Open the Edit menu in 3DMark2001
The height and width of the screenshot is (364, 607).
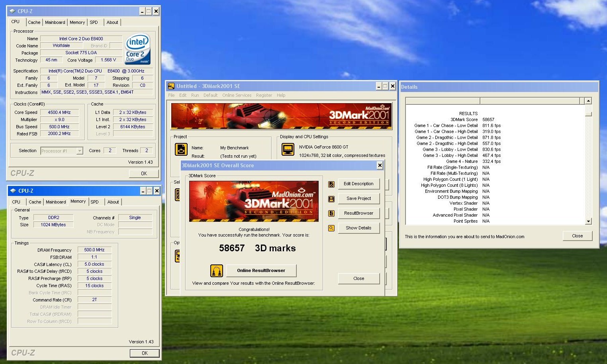(x=183, y=96)
